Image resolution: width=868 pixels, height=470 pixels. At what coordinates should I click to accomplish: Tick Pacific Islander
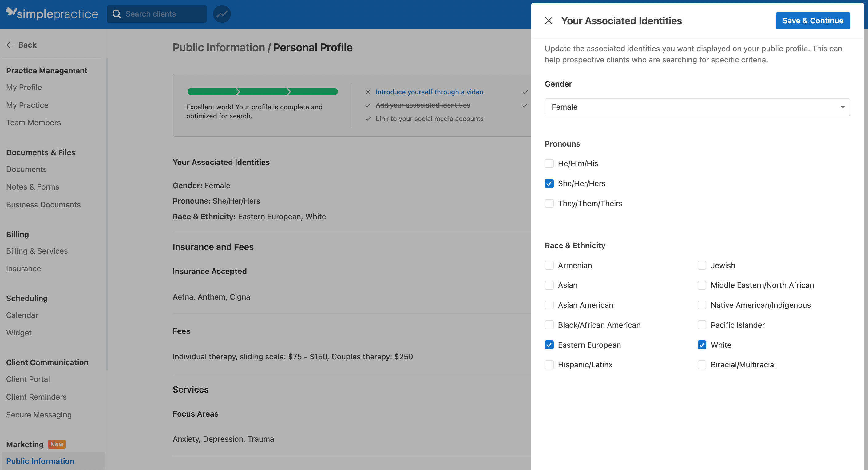702,325
